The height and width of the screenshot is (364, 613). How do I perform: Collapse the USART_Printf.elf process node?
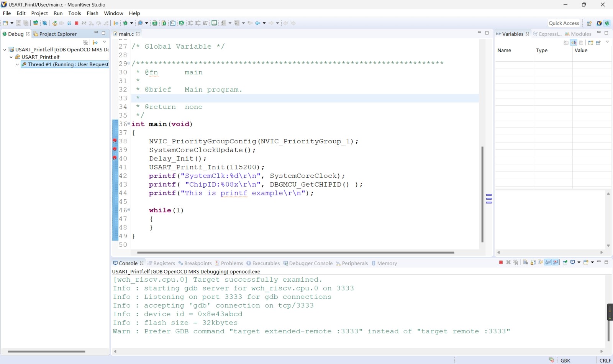[11, 57]
